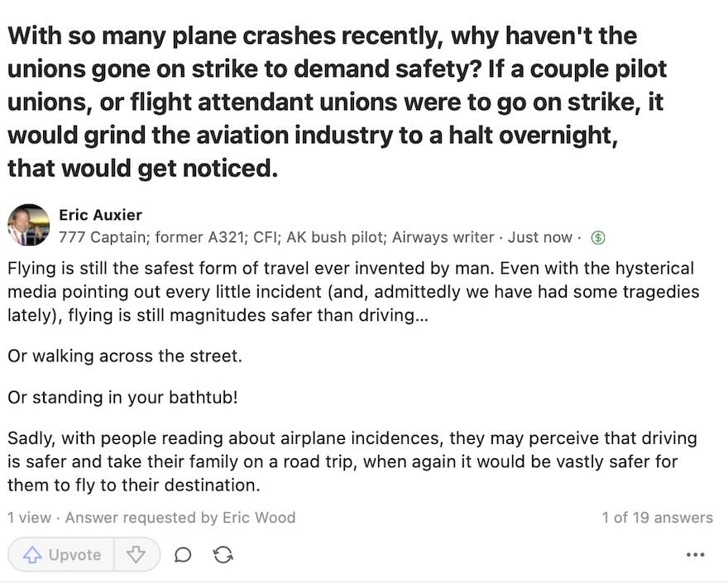This screenshot has height=583, width=728.
Task: Click the 'Or walking across the street' line
Action: [125, 356]
